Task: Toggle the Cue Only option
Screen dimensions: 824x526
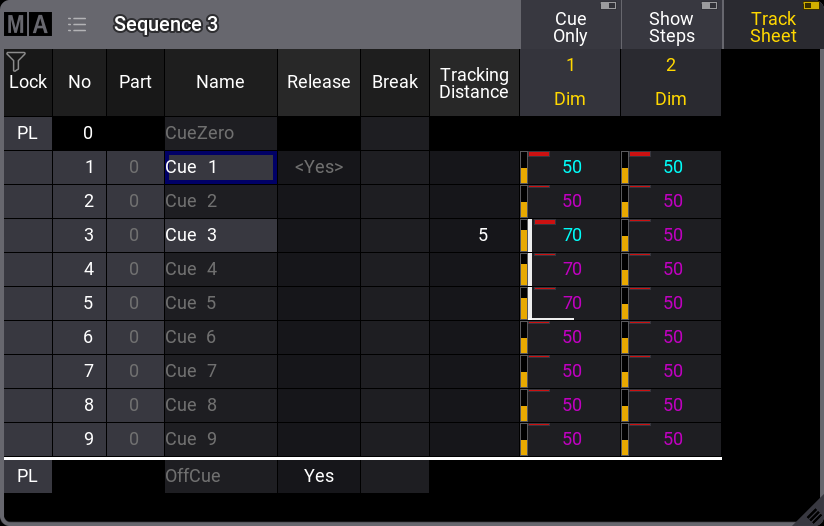Action: 570,26
